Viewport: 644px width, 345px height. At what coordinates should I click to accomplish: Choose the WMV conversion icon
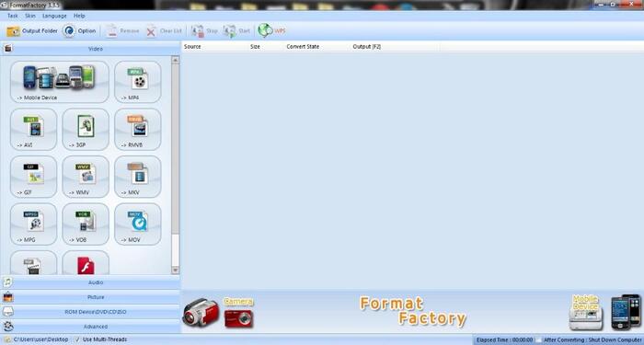[x=86, y=177]
